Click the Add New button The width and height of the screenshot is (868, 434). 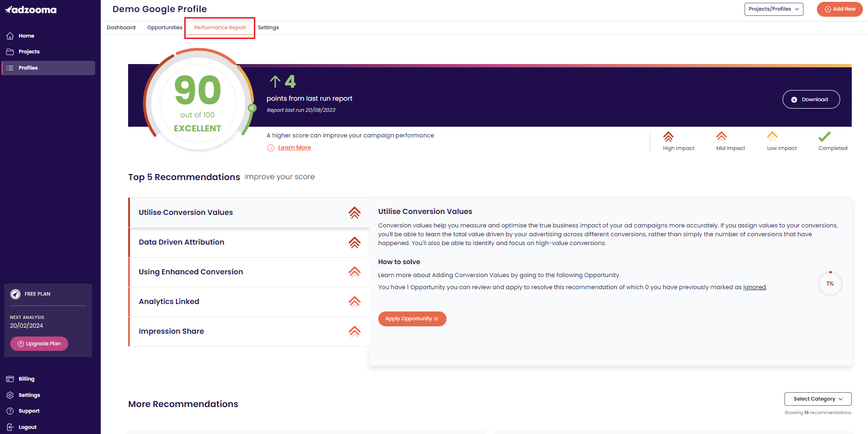(x=840, y=9)
